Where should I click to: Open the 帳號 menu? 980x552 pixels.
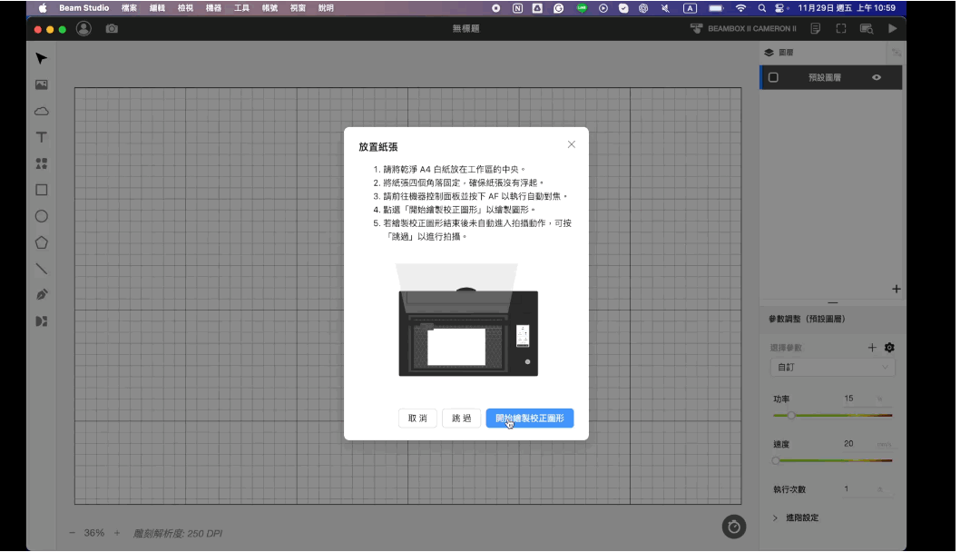coord(269,8)
